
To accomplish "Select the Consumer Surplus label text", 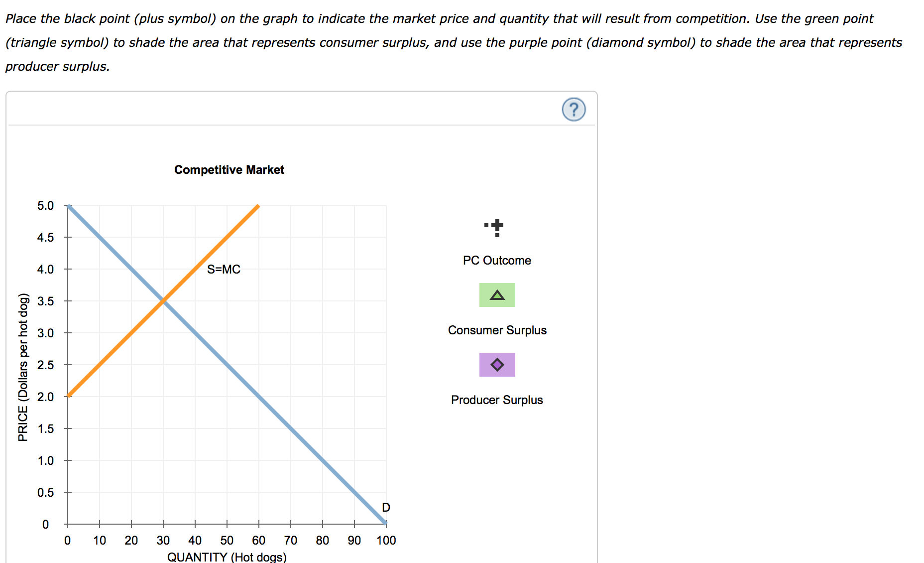I will [x=497, y=330].
